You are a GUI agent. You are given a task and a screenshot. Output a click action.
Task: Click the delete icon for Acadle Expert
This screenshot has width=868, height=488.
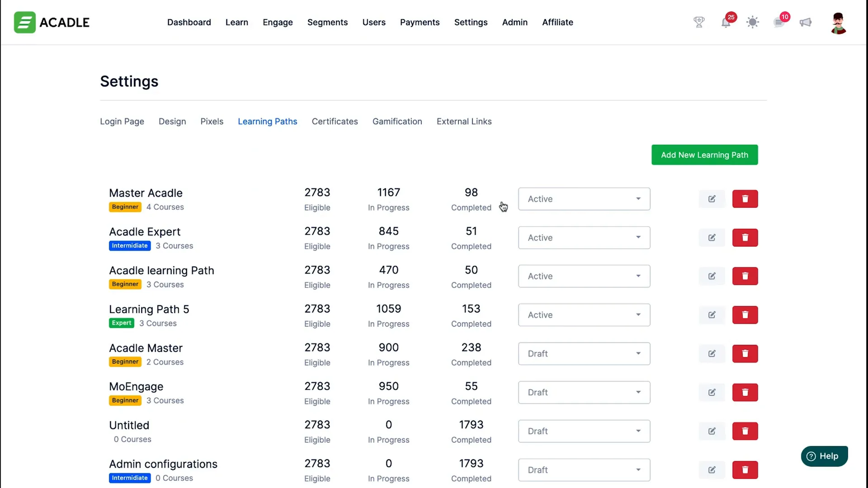pos(745,237)
